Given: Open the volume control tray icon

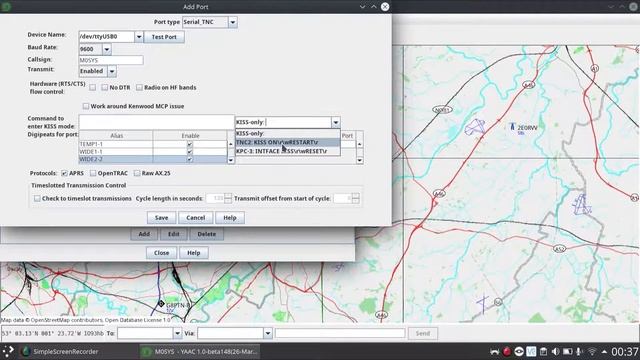Looking at the screenshot, I should tap(556, 351).
